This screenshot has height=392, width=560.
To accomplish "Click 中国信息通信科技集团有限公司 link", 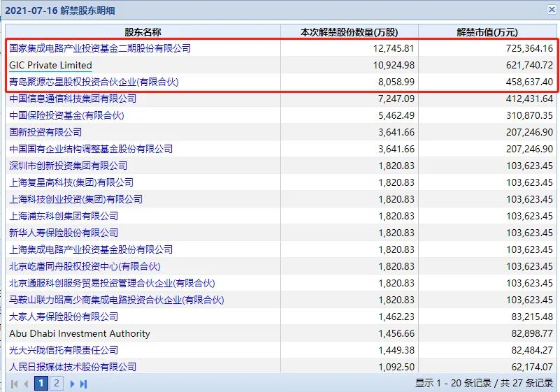I will click(73, 99).
